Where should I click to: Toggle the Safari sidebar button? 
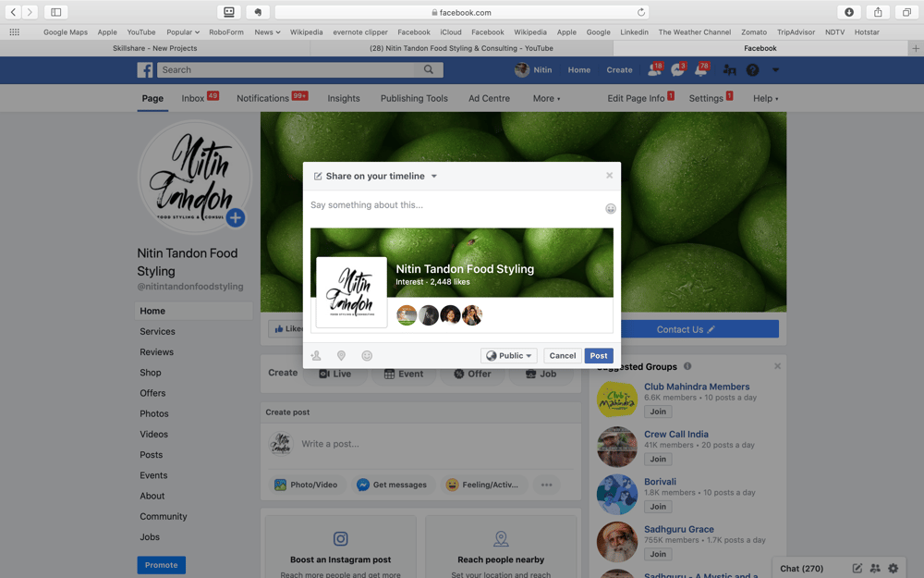(x=56, y=12)
